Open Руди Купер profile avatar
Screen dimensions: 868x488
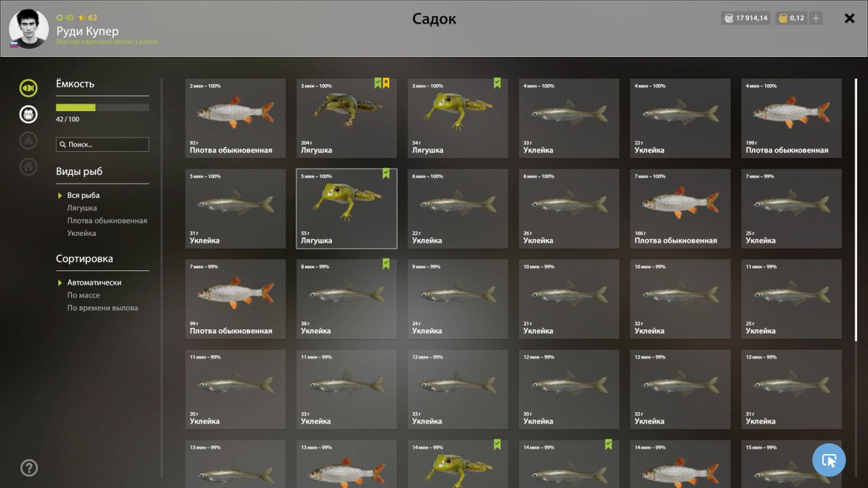(28, 28)
